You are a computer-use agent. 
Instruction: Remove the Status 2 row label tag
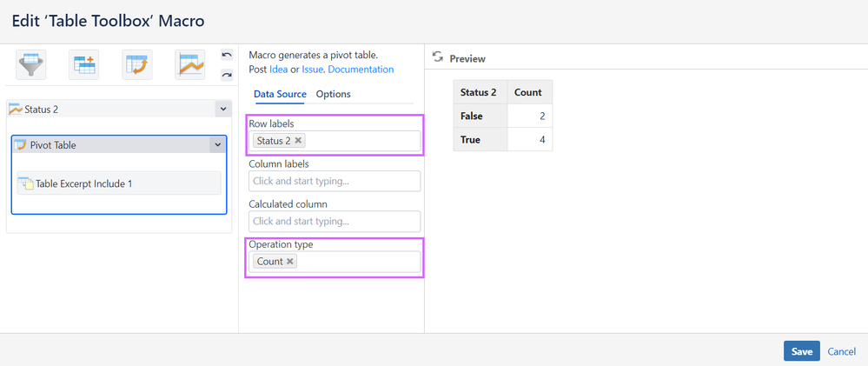(x=299, y=140)
